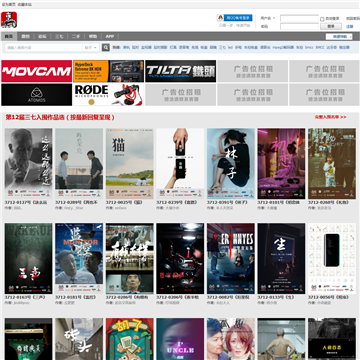
Task: Click the magnifier search icon
Action: [x=106, y=48]
